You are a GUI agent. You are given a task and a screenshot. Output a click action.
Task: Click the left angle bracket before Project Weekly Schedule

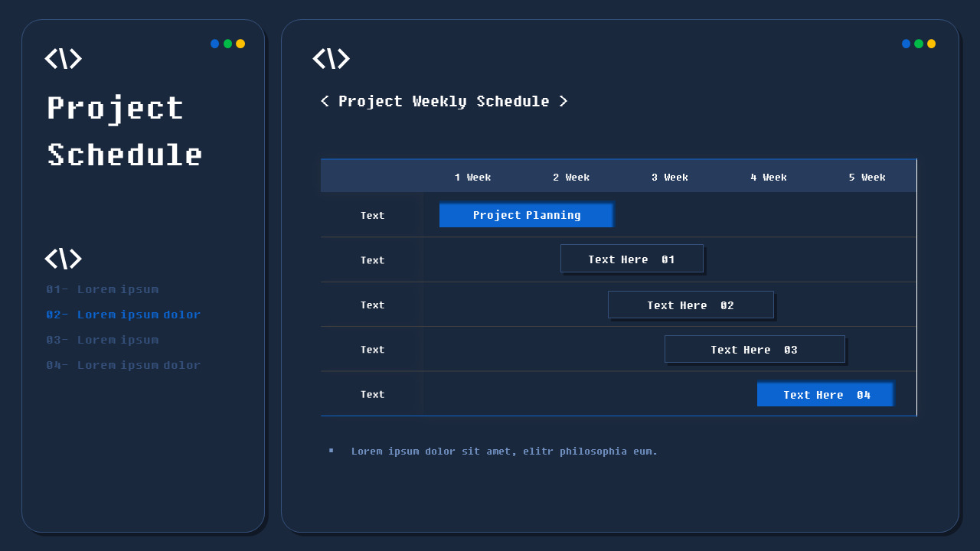click(x=325, y=101)
